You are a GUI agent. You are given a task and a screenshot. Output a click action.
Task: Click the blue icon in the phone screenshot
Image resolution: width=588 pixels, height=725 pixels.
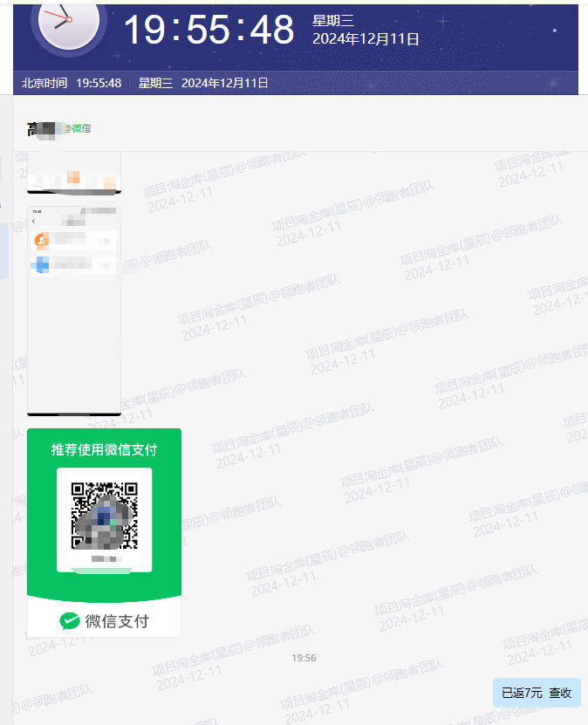(42, 264)
